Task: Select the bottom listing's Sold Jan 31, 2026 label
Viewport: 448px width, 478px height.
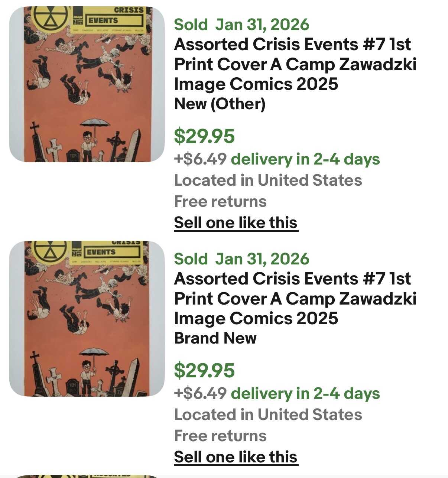Action: [x=241, y=259]
